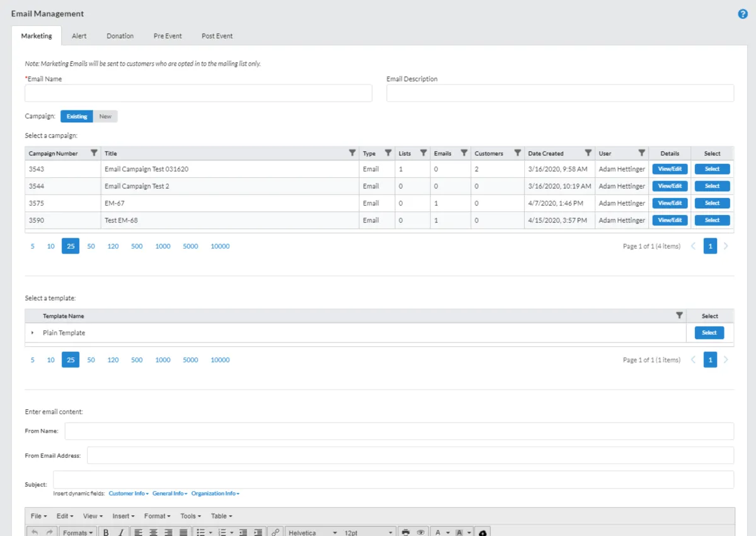Image resolution: width=756 pixels, height=536 pixels.
Task: Center align text in the editor
Action: [153, 532]
